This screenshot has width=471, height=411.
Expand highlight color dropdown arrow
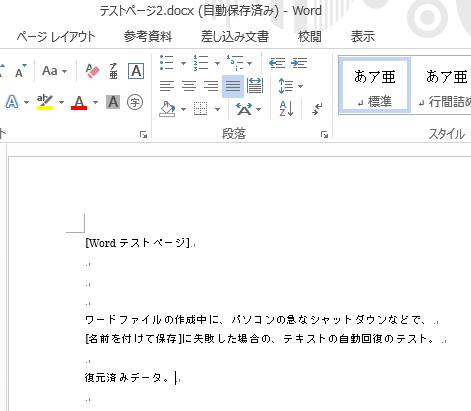point(61,102)
